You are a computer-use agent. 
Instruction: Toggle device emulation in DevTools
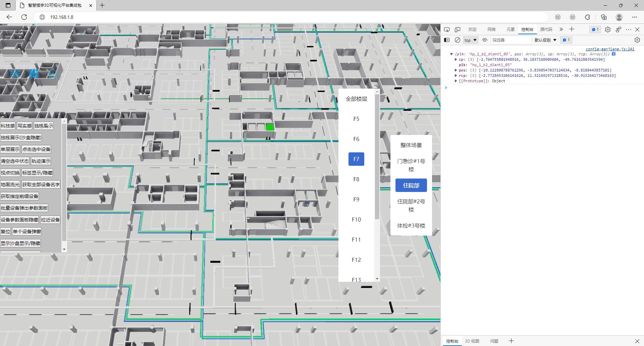coord(458,30)
